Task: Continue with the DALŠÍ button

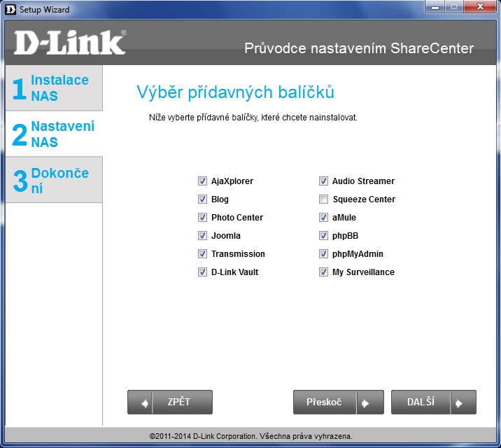Action: [x=434, y=402]
